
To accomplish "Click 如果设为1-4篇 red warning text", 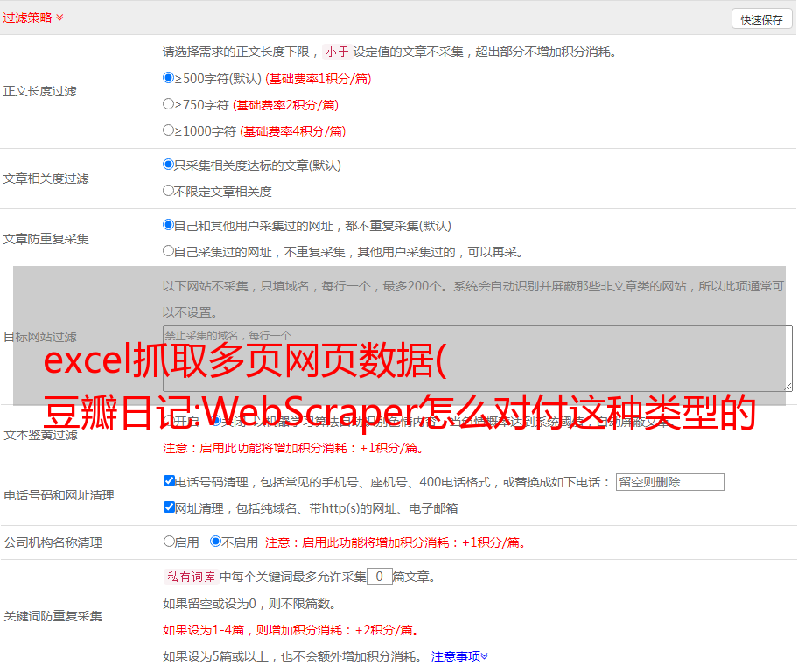I will click(292, 630).
